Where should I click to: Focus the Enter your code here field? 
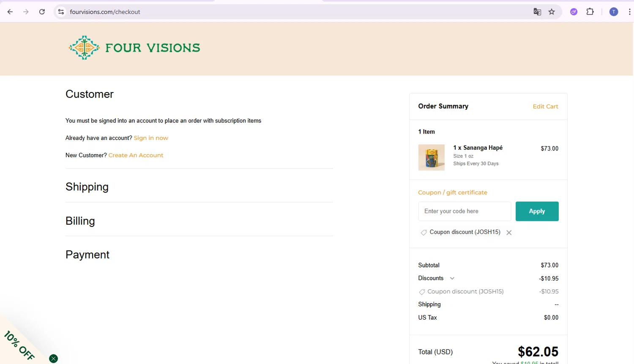tap(465, 211)
